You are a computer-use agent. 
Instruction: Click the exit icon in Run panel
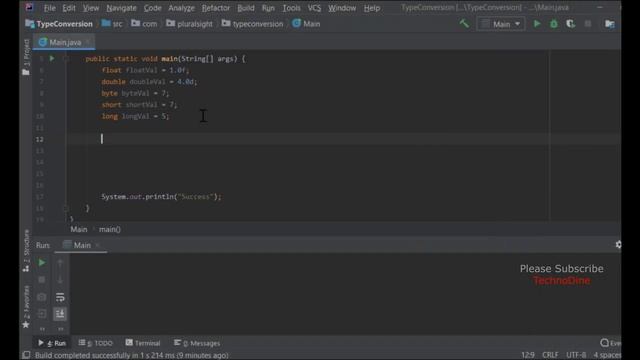click(x=42, y=314)
